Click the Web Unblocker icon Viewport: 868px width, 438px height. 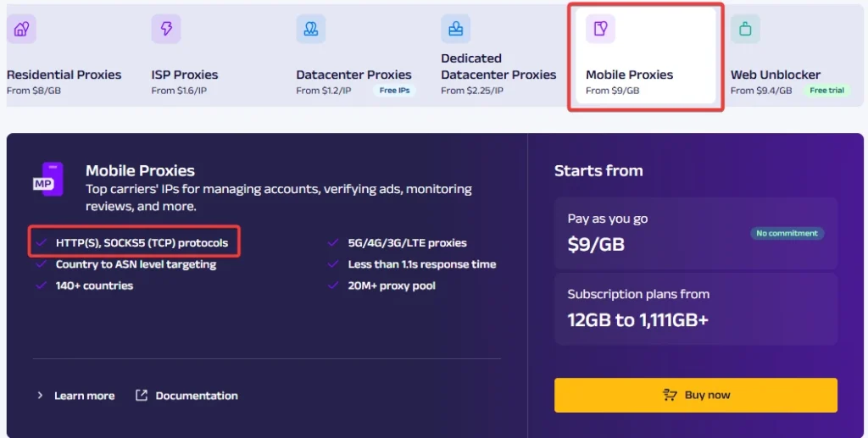[746, 30]
